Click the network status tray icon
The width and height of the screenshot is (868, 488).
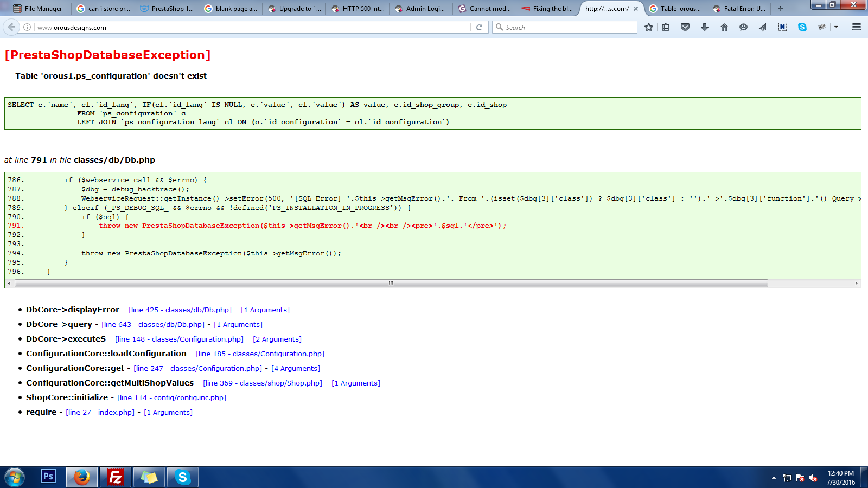tap(787, 478)
